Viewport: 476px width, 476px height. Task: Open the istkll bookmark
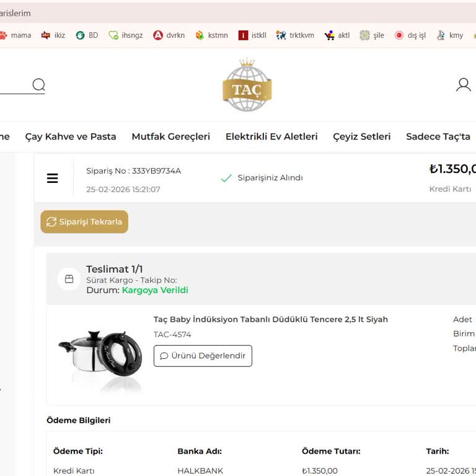(x=252, y=35)
